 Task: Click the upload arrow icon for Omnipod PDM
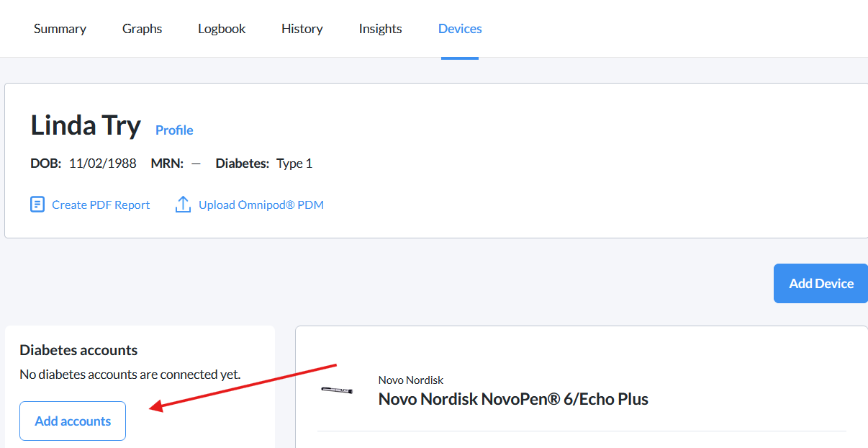click(x=183, y=205)
